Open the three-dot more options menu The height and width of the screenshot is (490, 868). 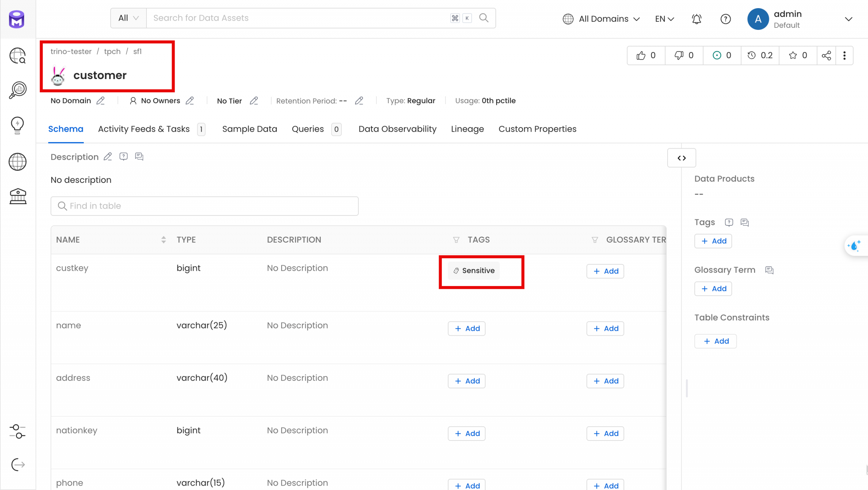844,55
